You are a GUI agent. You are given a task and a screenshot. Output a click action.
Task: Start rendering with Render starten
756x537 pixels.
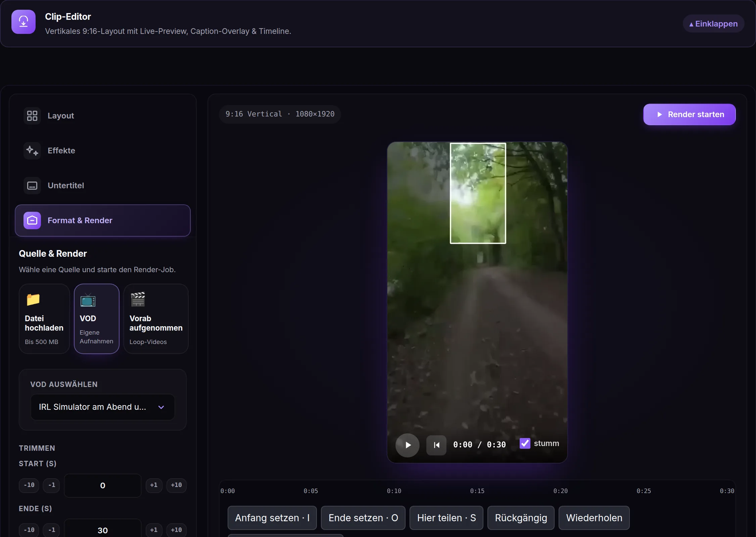pos(690,114)
